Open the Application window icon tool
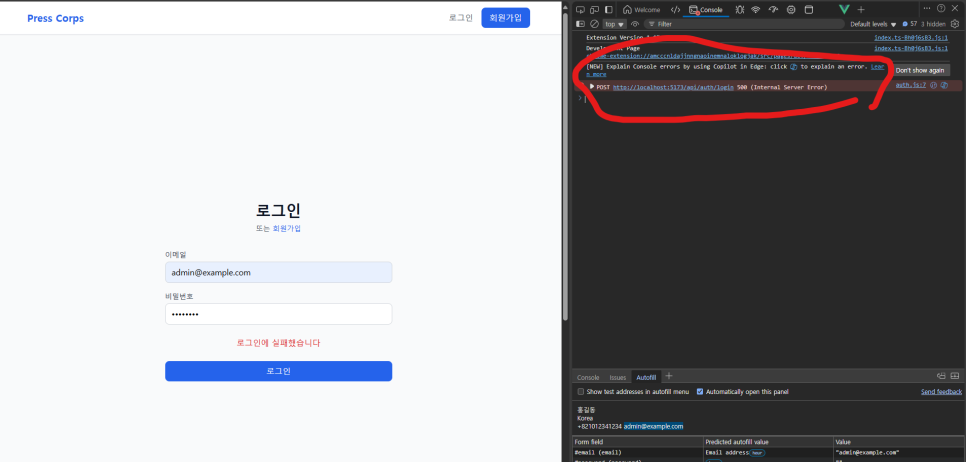The image size is (966, 462). point(809,9)
